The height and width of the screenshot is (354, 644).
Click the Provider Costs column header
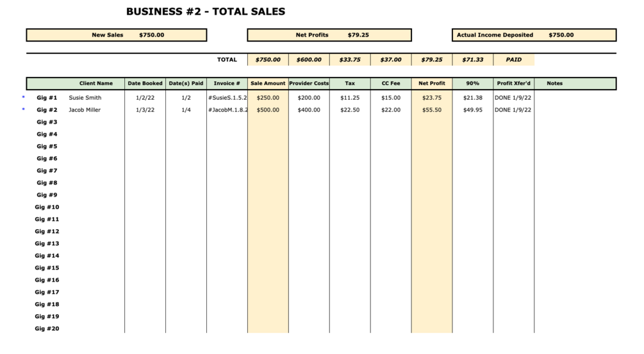(x=309, y=83)
